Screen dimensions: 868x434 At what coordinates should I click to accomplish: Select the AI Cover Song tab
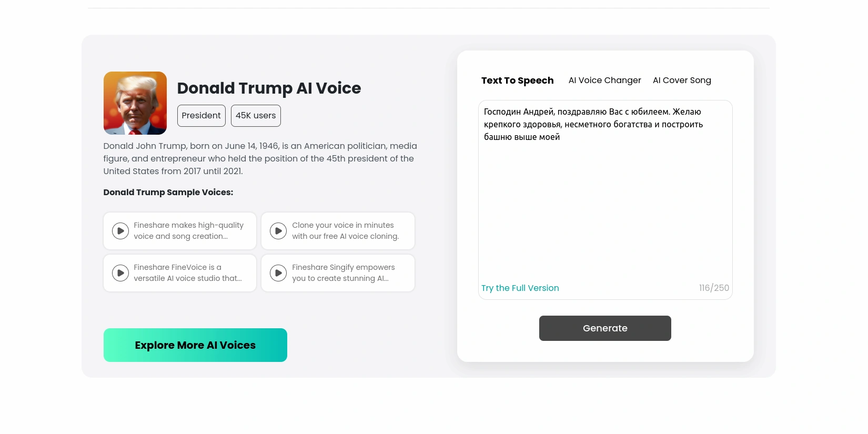point(682,80)
